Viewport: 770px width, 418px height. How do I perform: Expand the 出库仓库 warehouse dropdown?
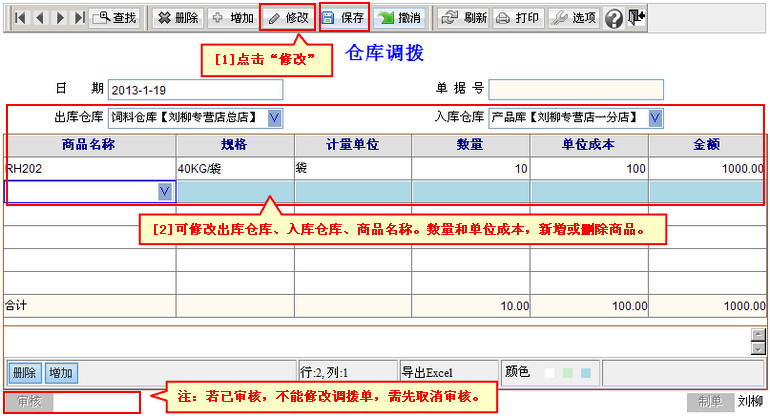(275, 118)
